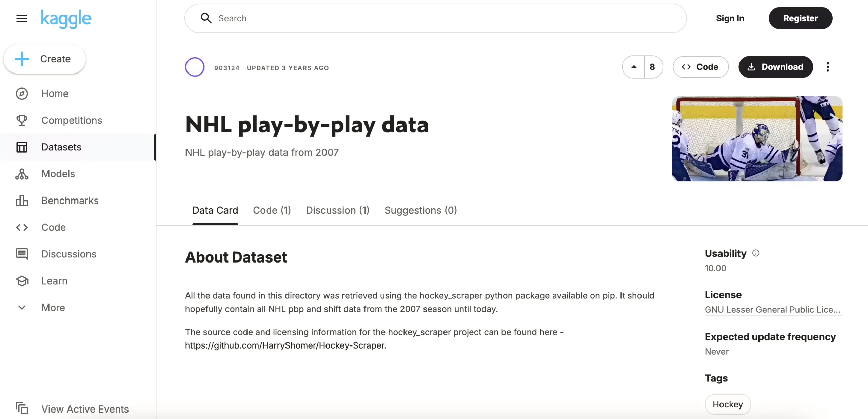Viewport: 868px width, 419px height.
Task: Select Models in the sidebar
Action: coord(78,174)
